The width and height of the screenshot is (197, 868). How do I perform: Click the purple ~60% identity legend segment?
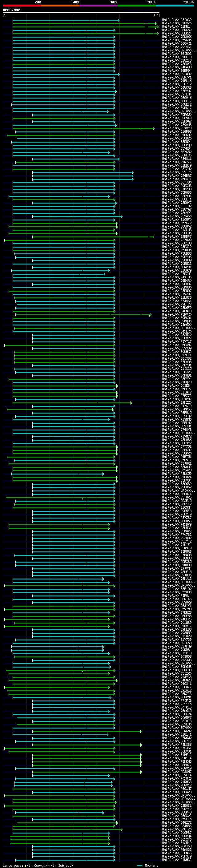tap(98, 6)
